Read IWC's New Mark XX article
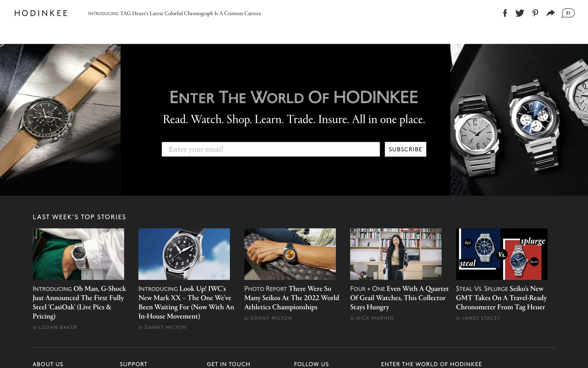This screenshot has height=368, width=588. 186,302
